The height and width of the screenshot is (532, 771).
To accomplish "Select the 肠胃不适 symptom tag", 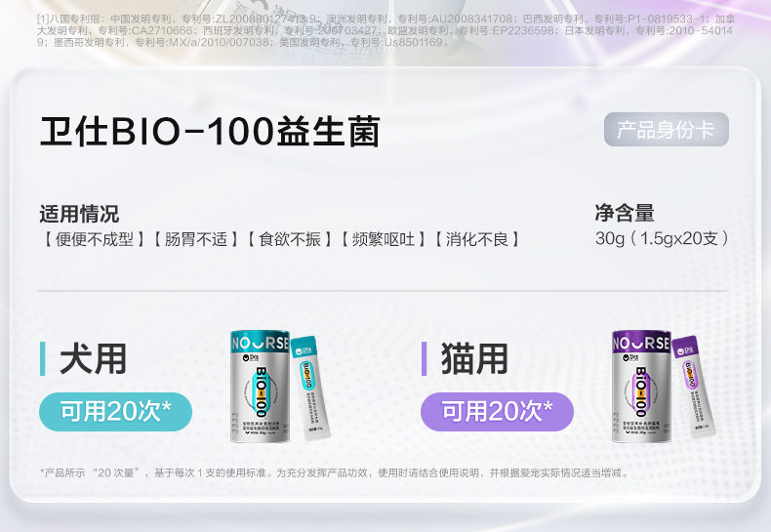I will [x=196, y=239].
